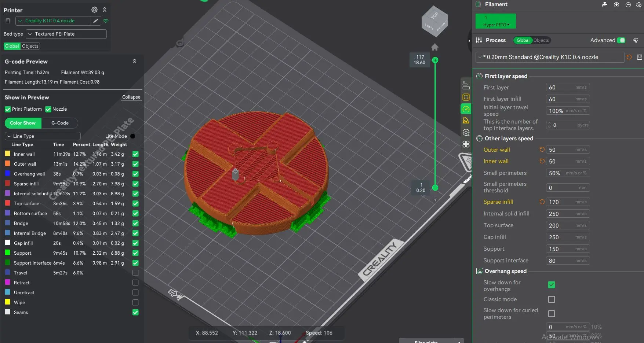Open the Line Type dropdown
The width and height of the screenshot is (644, 343).
(43, 136)
